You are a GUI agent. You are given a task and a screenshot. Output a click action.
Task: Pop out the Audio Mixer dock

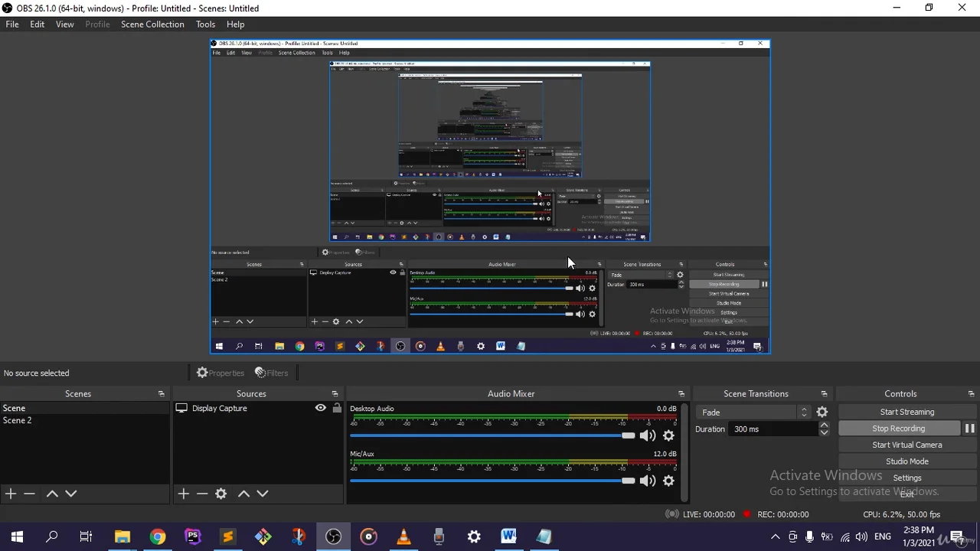pos(681,393)
